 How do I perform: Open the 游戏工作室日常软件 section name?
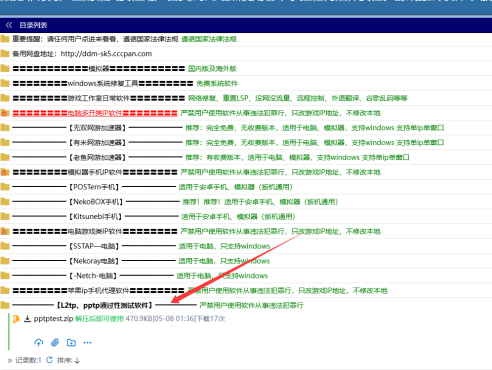tap(99, 98)
